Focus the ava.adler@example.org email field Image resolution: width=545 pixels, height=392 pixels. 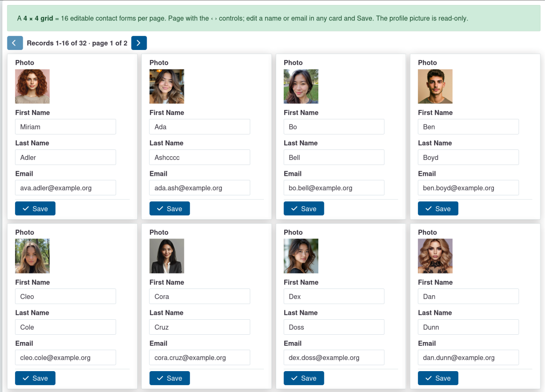[65, 188]
